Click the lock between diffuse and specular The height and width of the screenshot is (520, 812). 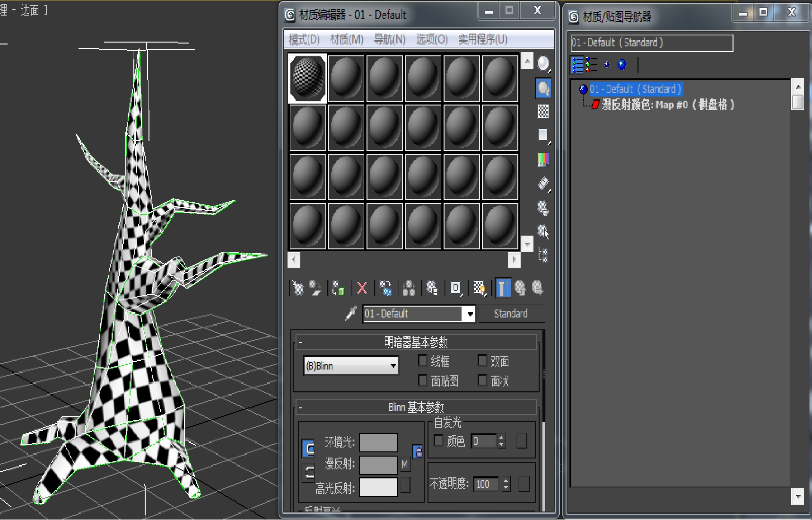pos(308,473)
